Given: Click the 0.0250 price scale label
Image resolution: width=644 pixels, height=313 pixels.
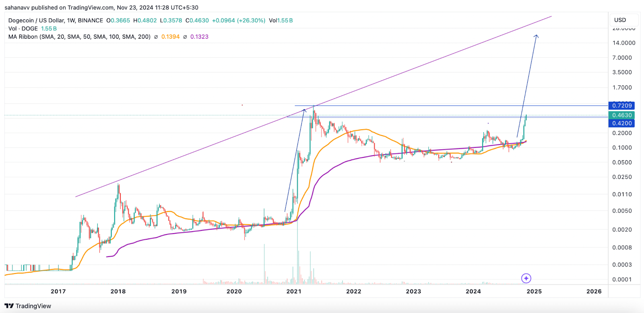Looking at the screenshot, I should click(x=622, y=177).
